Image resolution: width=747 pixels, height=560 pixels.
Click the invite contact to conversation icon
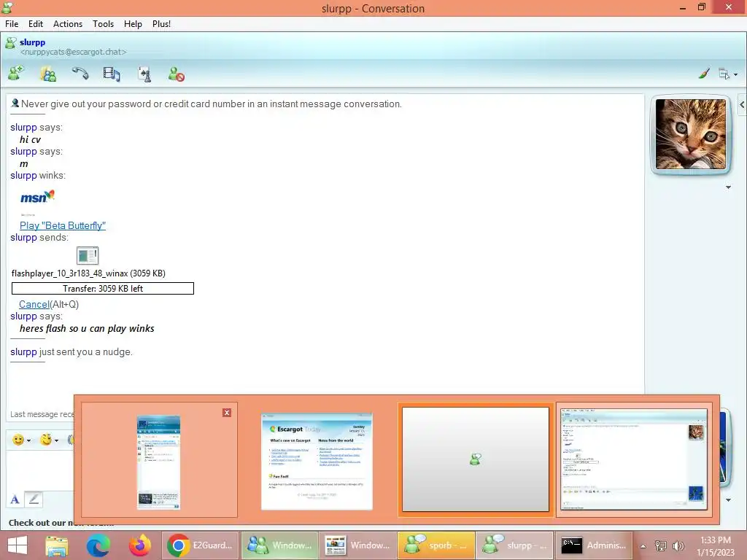(x=16, y=74)
